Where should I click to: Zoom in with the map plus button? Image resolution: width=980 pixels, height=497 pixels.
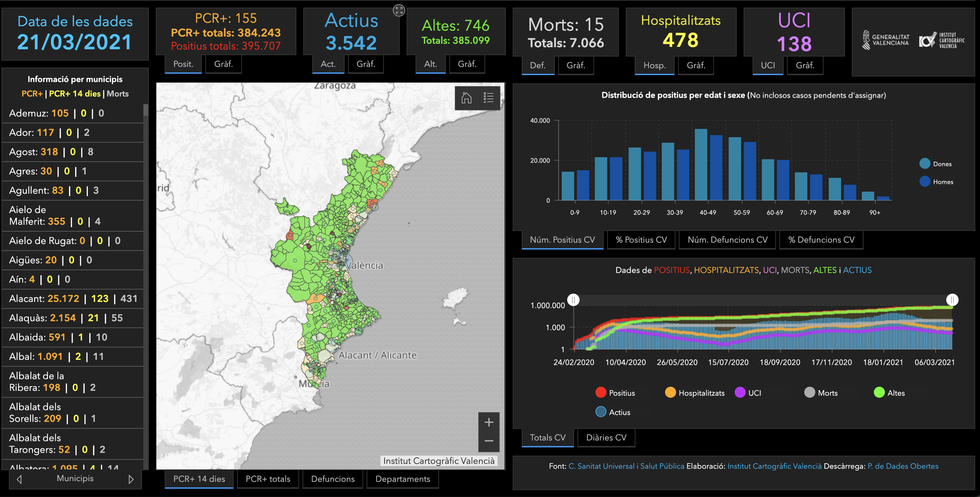(489, 422)
